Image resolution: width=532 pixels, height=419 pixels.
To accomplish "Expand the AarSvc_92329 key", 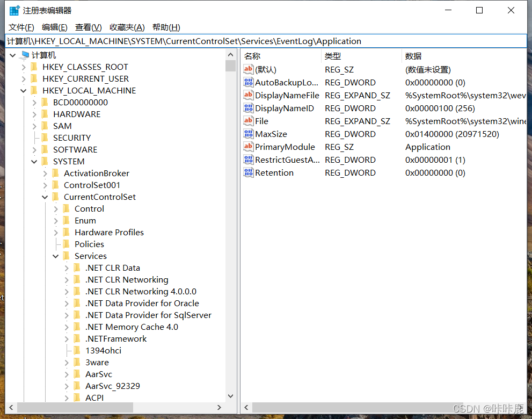I will (67, 386).
